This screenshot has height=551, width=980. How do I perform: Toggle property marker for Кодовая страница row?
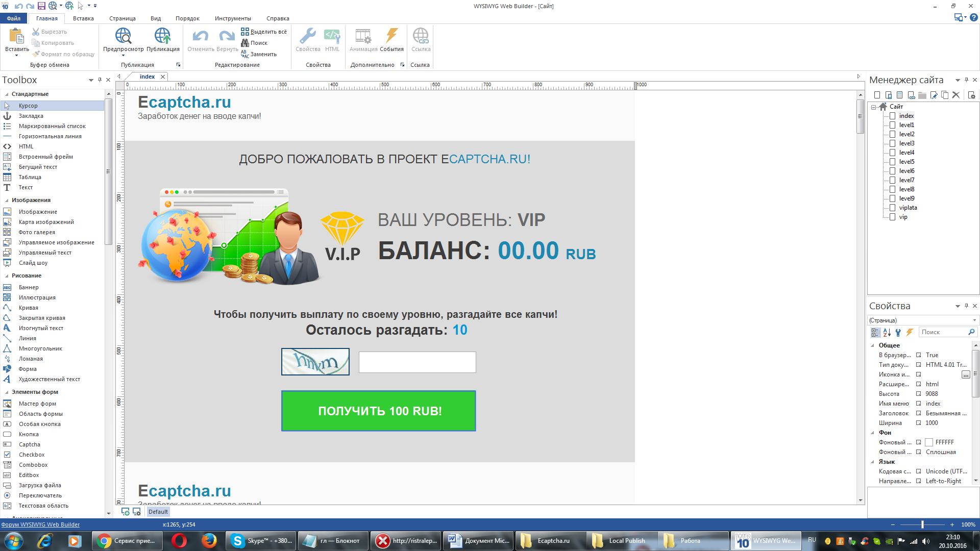click(919, 471)
